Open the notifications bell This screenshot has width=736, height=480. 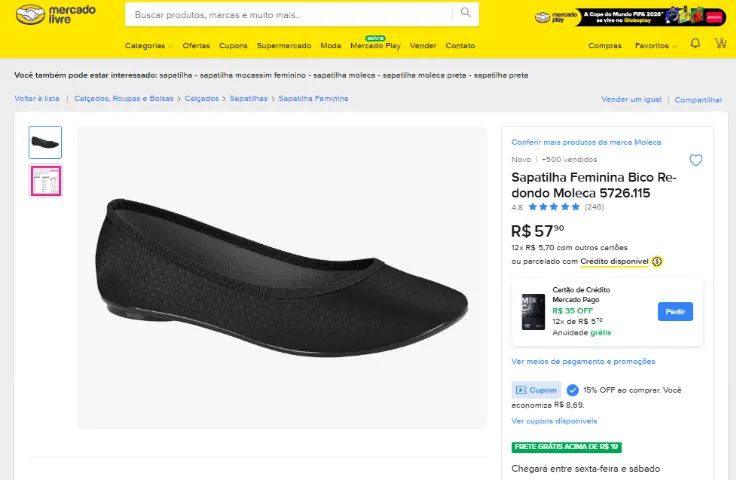(695, 44)
